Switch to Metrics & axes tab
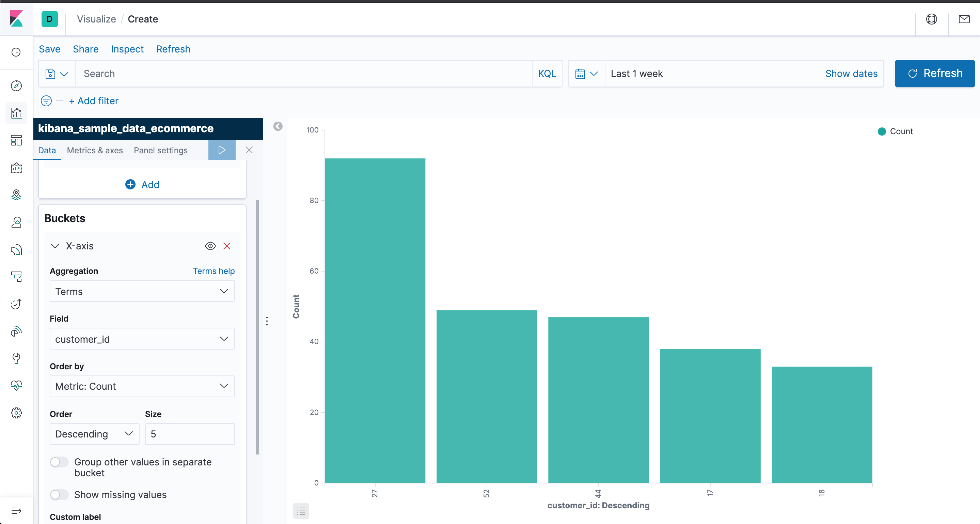 pos(95,150)
